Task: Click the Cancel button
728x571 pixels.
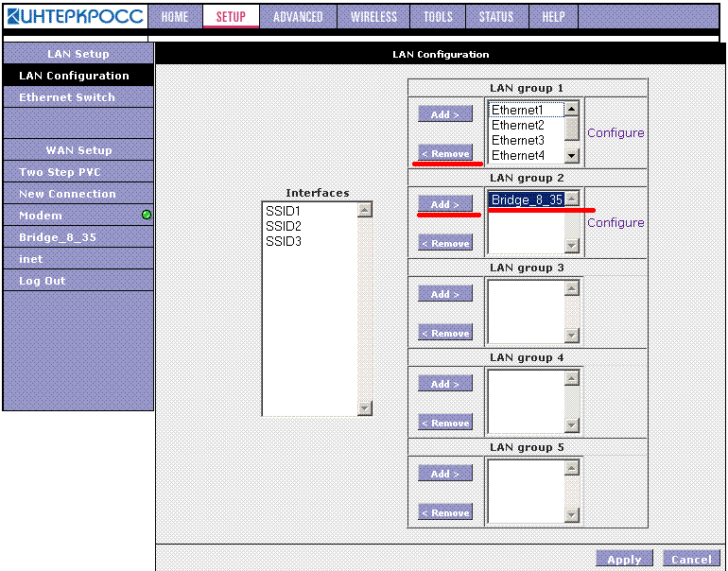Action: [x=691, y=559]
